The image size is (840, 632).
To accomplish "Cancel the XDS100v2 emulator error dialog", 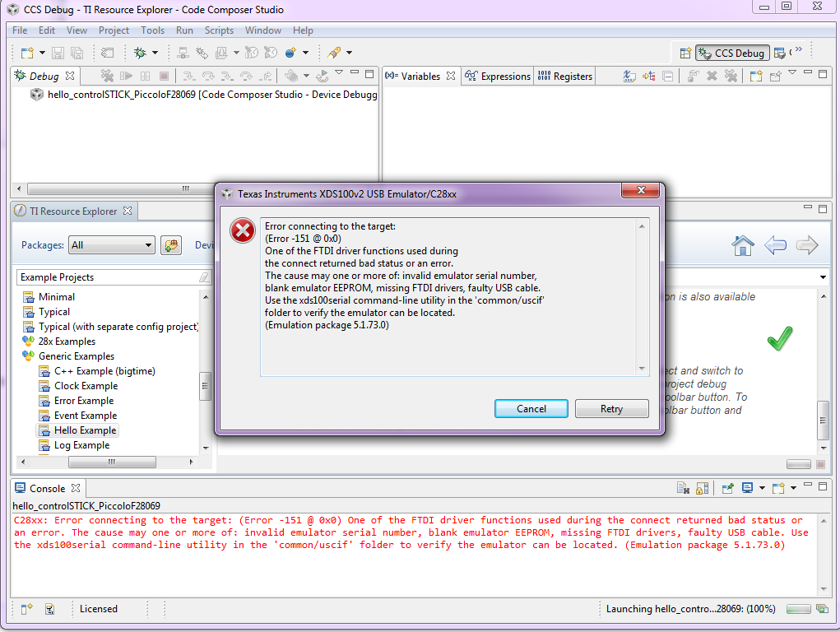I will (x=531, y=408).
